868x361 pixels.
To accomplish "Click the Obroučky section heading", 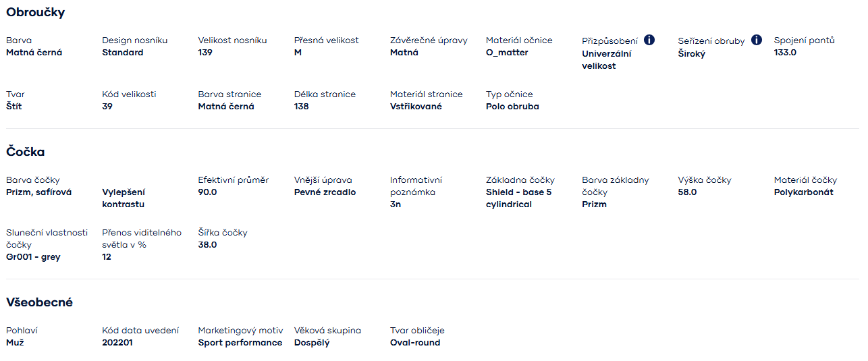I will (x=36, y=12).
